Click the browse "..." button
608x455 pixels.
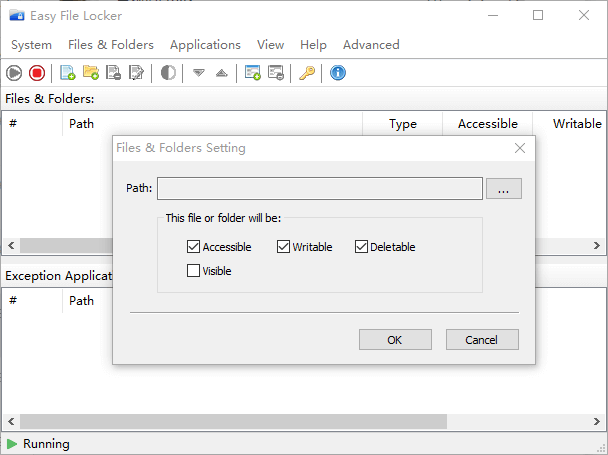coord(504,189)
